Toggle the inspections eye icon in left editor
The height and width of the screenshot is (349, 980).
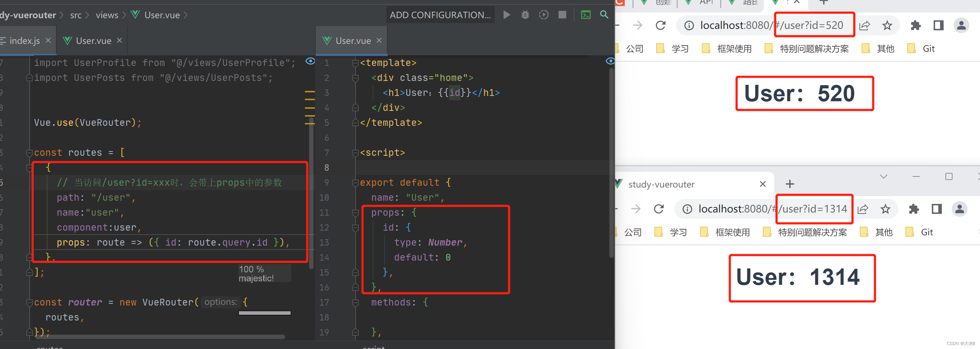310,61
